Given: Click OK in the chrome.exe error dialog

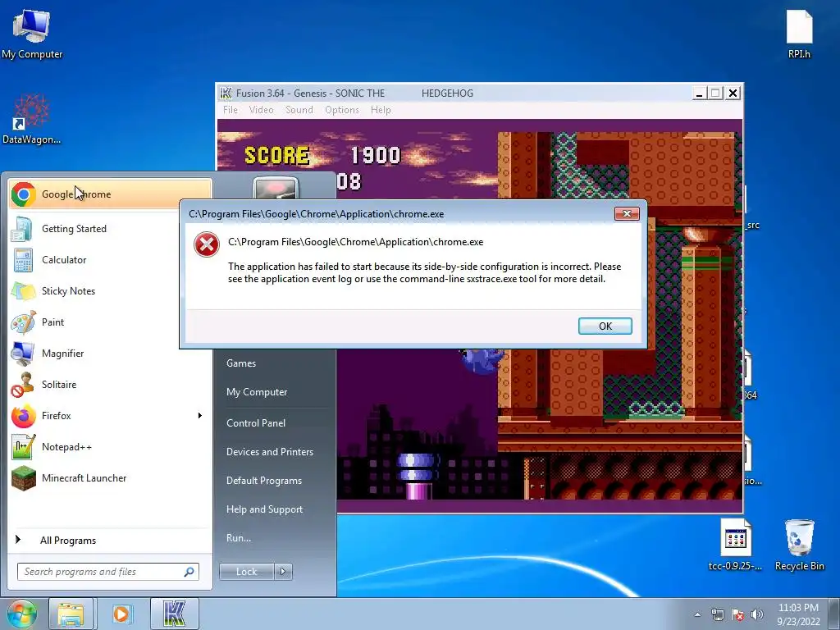Looking at the screenshot, I should click(x=605, y=326).
